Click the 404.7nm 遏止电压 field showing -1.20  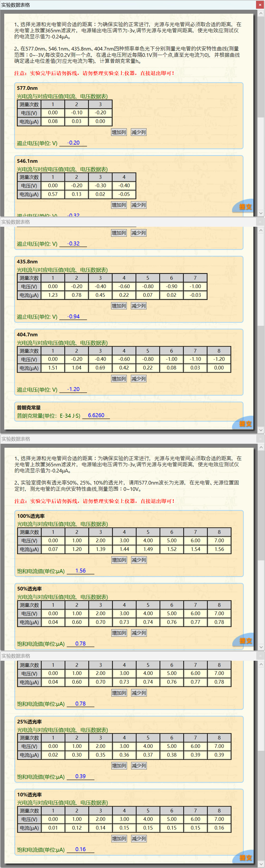click(x=73, y=389)
